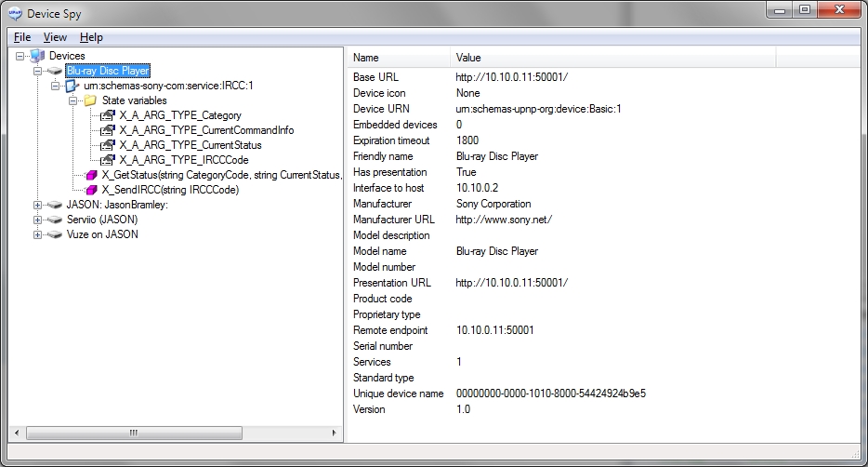
Task: Open the File menu
Action: [22, 37]
